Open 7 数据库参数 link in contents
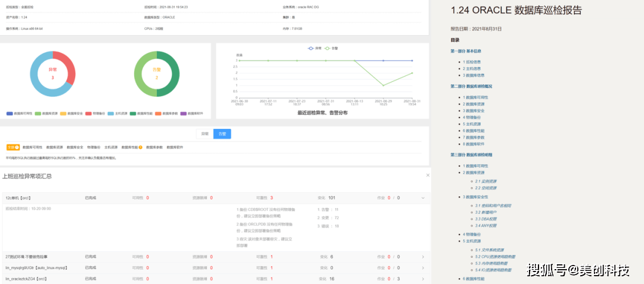The width and height of the screenshot is (644, 284). point(473,137)
